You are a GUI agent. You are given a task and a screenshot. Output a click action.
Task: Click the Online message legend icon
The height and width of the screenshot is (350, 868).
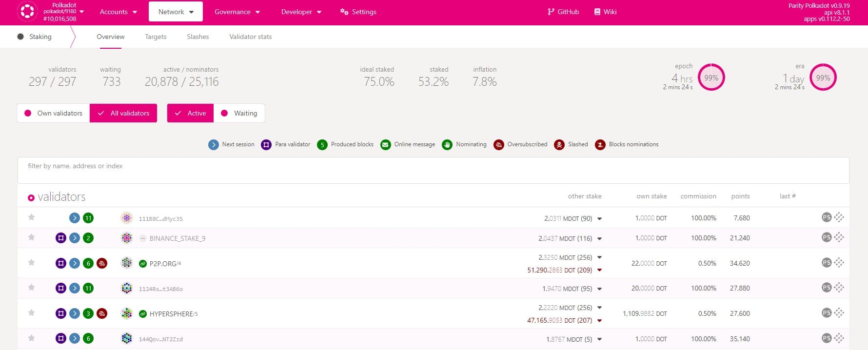(x=386, y=145)
